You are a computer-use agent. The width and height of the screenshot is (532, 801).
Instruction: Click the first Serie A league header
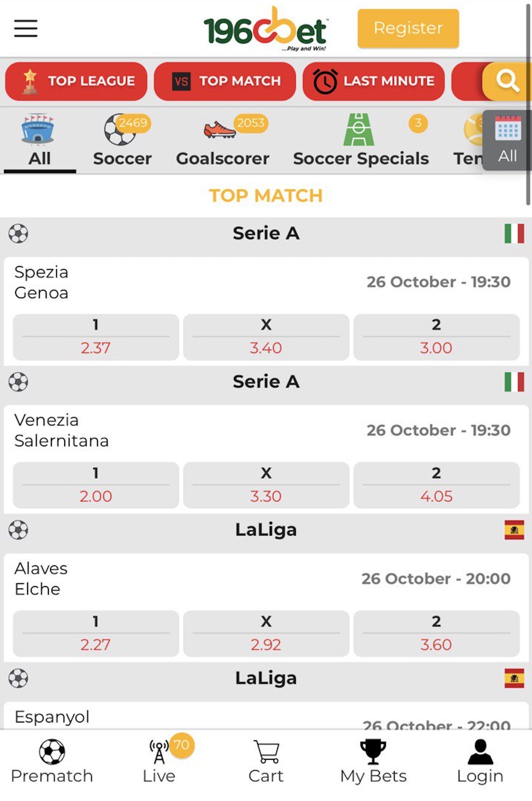266,233
